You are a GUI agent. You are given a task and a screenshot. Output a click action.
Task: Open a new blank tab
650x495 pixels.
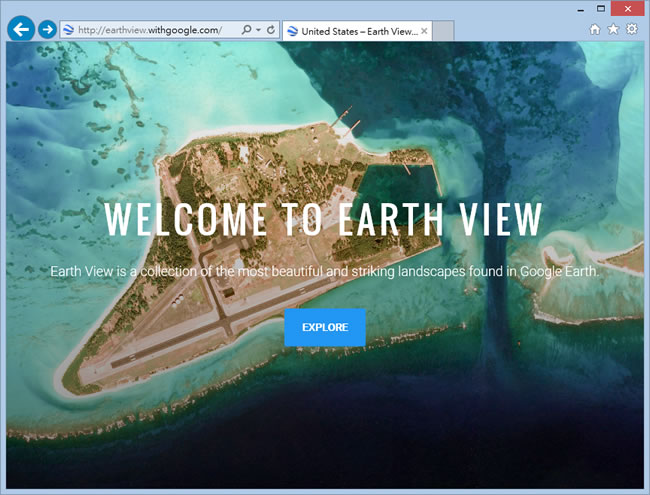pos(443,31)
